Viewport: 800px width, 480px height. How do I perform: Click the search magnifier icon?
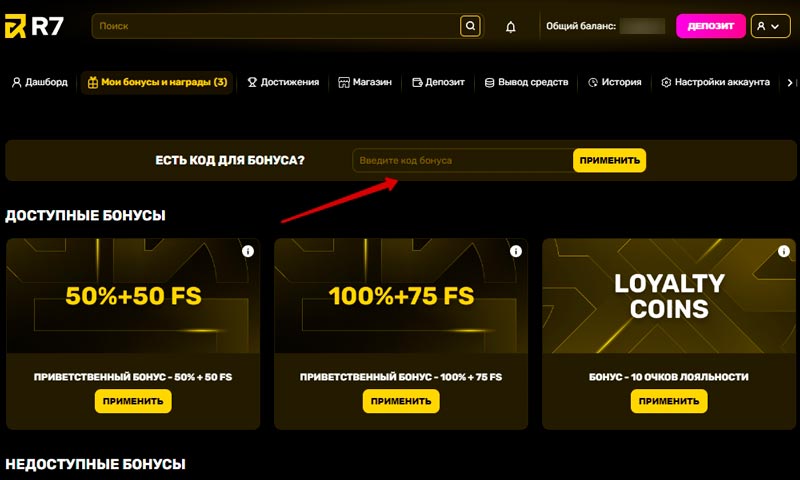click(470, 26)
